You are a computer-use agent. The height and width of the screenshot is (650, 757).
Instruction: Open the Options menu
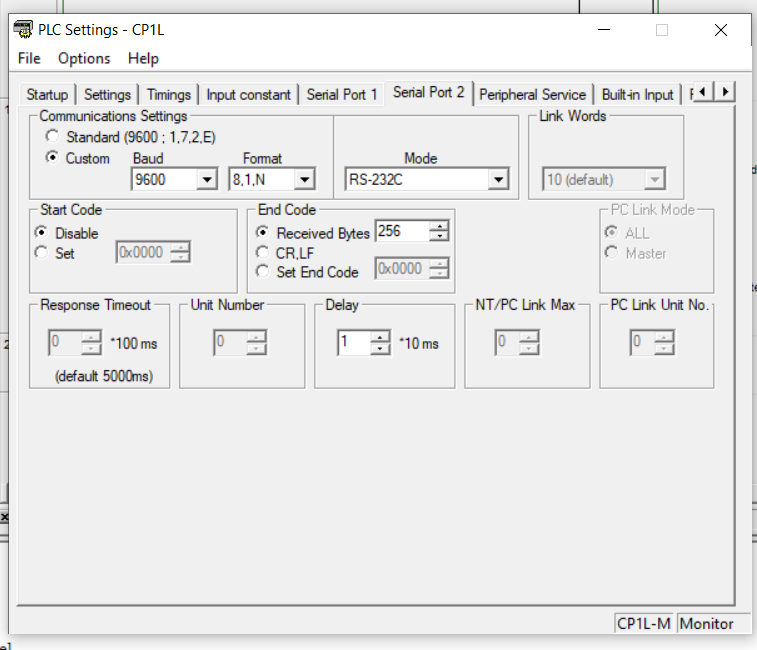84,58
